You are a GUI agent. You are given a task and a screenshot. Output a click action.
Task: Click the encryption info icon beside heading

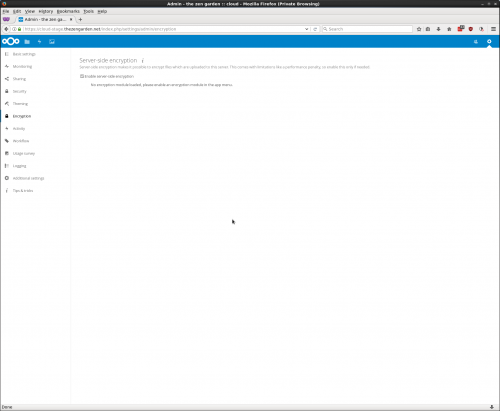143,61
